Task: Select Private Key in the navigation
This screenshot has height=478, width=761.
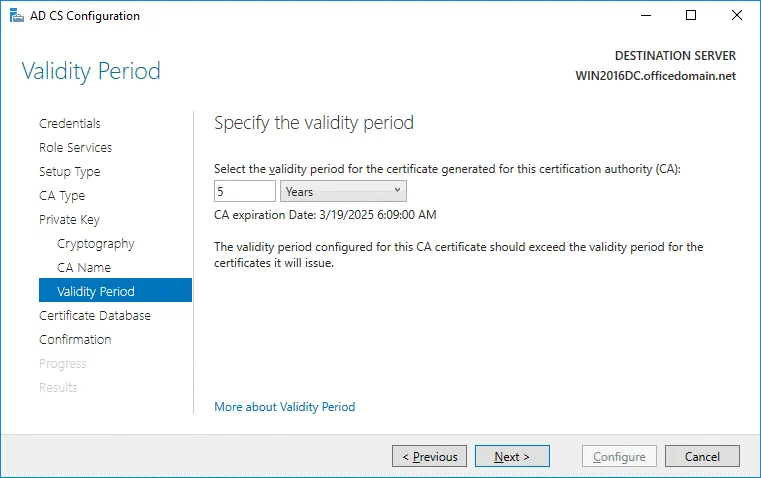Action: [69, 219]
